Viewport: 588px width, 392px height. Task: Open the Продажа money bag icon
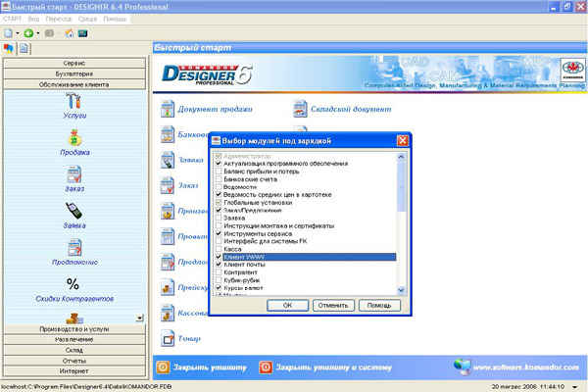(x=74, y=137)
